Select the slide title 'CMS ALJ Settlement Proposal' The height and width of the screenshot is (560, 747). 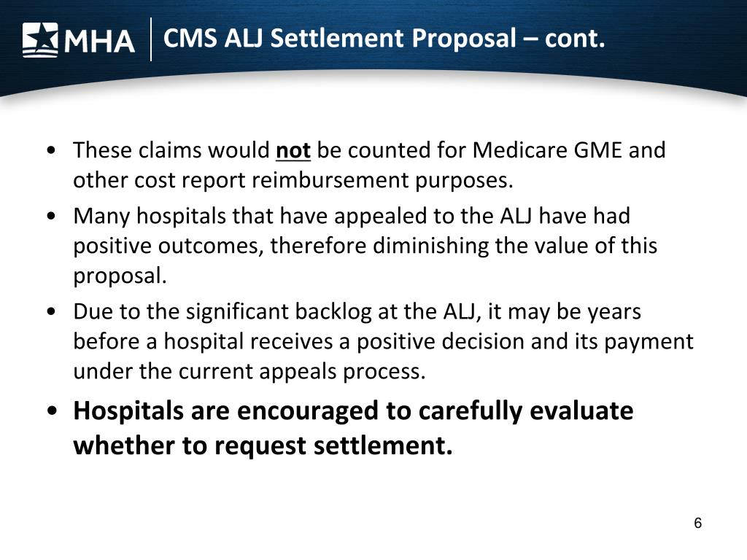[x=340, y=38]
